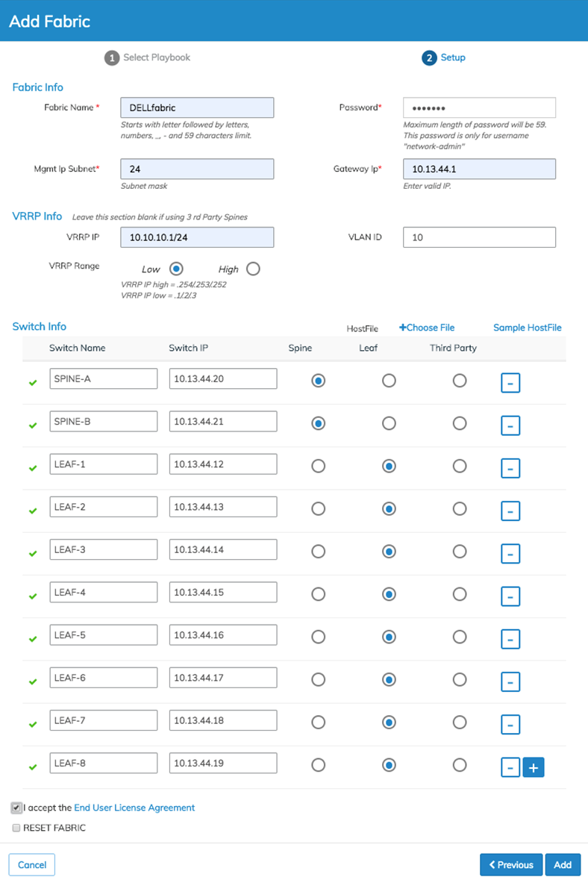Click the minus icon for LEAF-5
This screenshot has height=883, width=588.
click(x=510, y=639)
